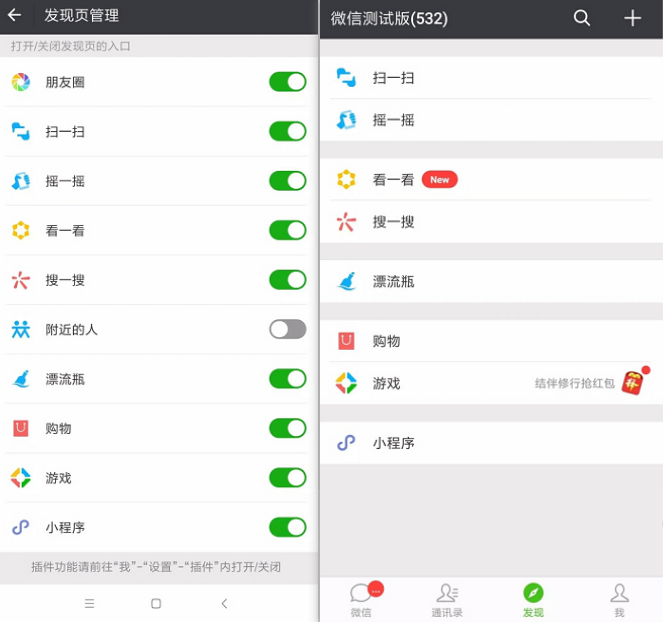This screenshot has width=663, height=622.
Task: Click the 扫一扫 icon in the management list
Action: coord(21,132)
